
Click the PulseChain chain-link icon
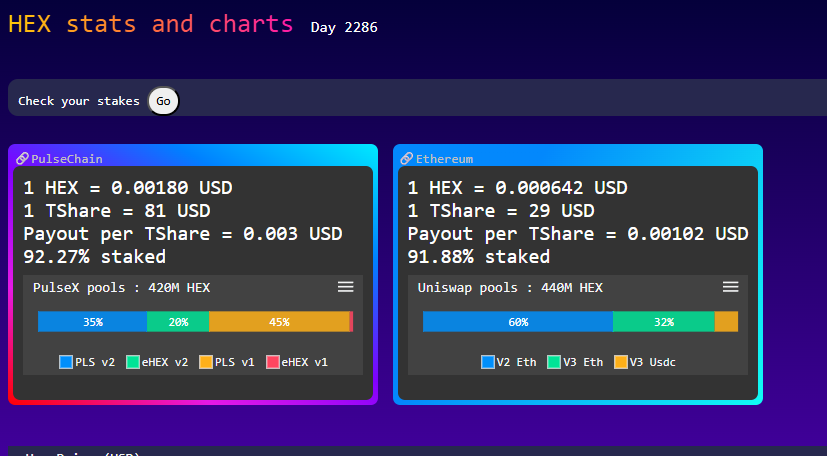pyautogui.click(x=22, y=158)
